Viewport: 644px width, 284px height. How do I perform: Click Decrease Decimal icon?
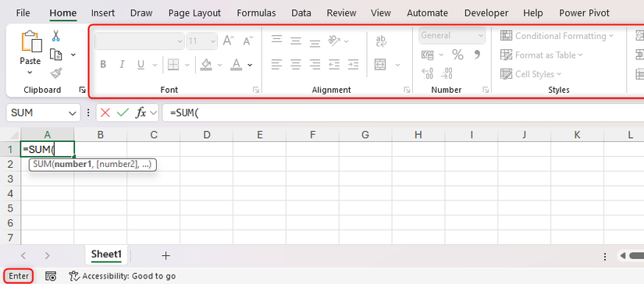click(x=447, y=73)
